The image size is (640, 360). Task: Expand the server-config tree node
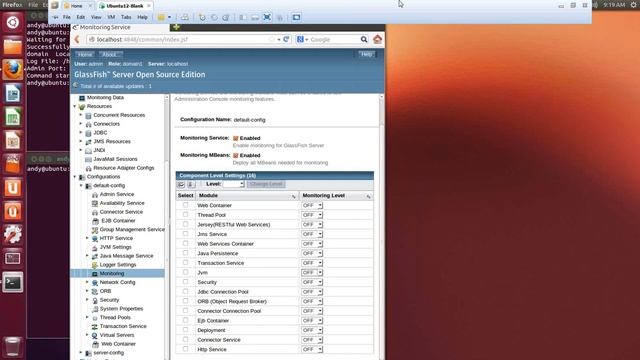point(81,352)
